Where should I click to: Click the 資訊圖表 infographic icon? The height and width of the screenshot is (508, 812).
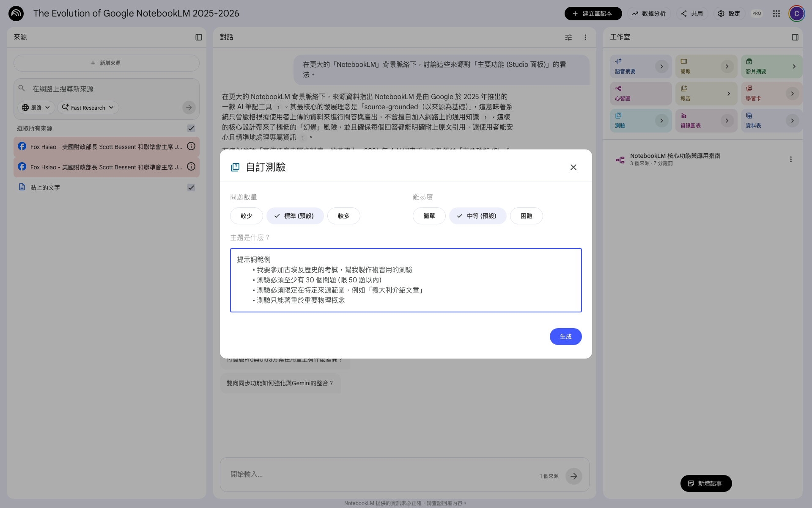pos(684,116)
